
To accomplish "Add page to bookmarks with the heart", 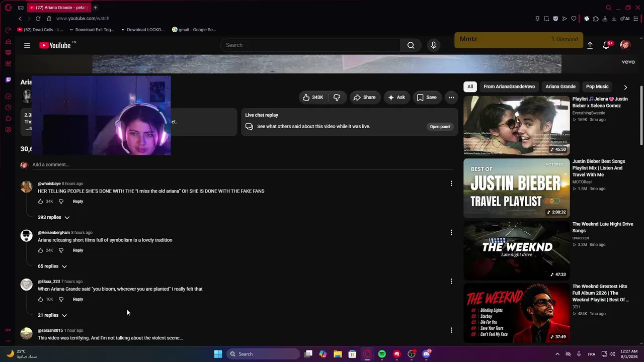I will point(574,19).
